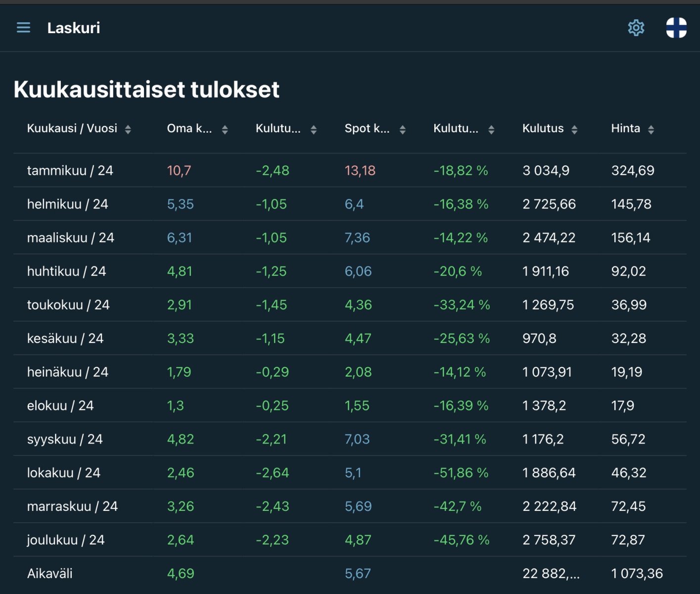Click the Laskuri app title
This screenshot has width=700, height=594.
[74, 28]
